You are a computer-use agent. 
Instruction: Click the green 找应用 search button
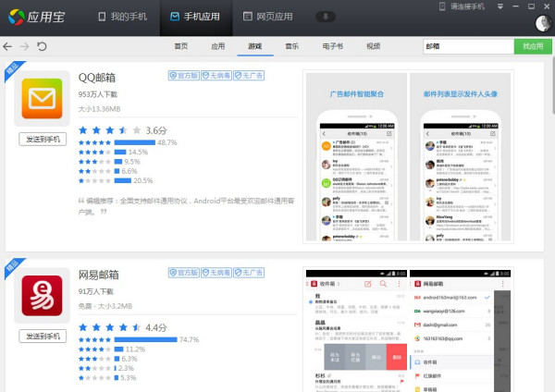533,46
